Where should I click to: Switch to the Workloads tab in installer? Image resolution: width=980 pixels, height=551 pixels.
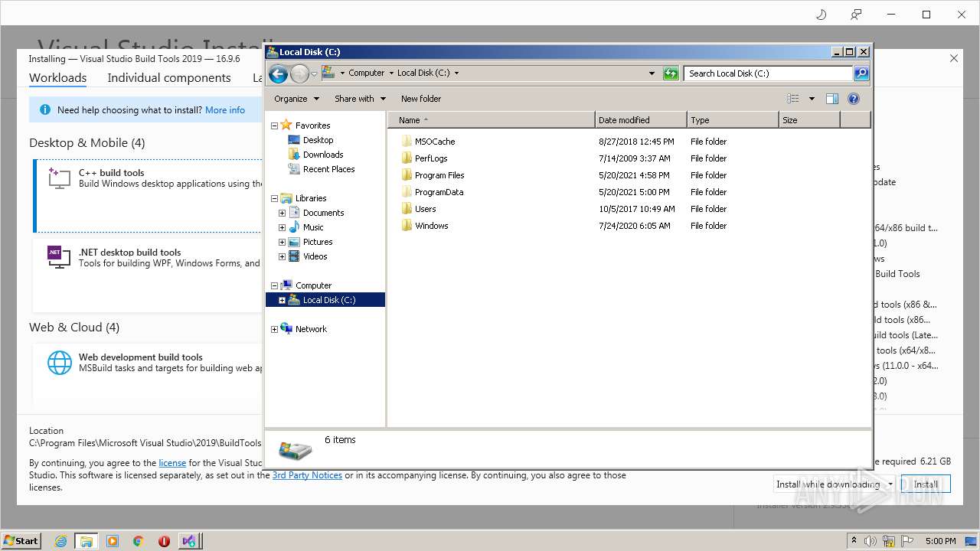pyautogui.click(x=57, y=78)
